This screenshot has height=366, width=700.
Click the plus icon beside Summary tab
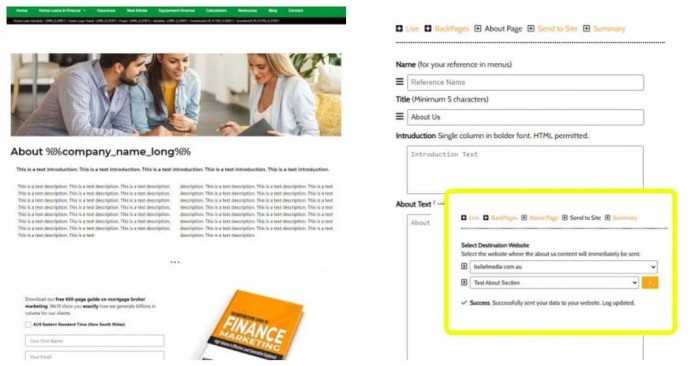point(587,29)
